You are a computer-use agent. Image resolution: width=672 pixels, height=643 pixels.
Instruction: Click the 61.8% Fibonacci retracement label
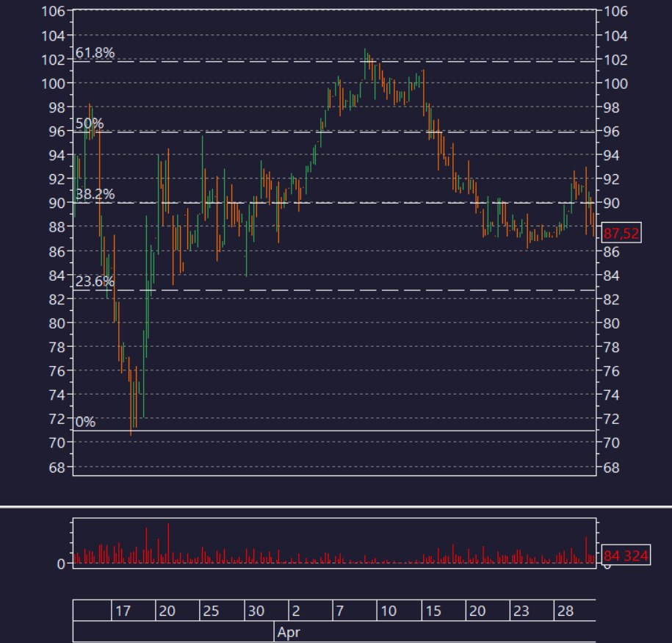tap(95, 53)
